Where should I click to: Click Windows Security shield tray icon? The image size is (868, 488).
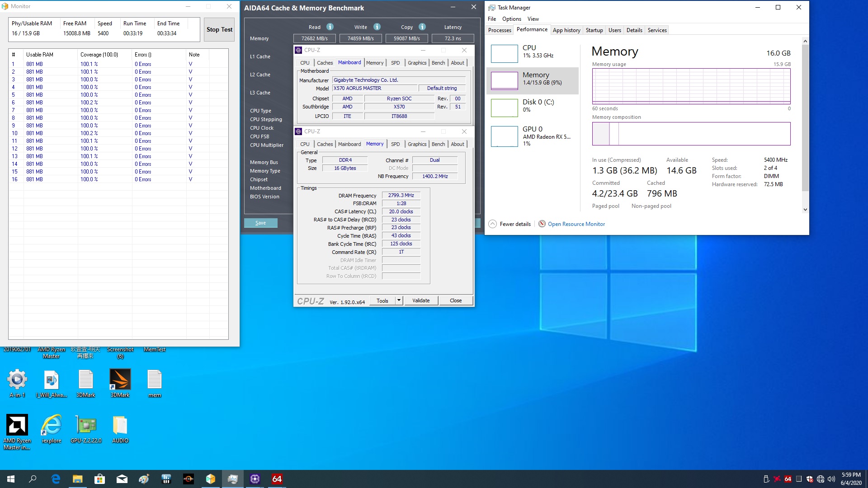(x=810, y=479)
